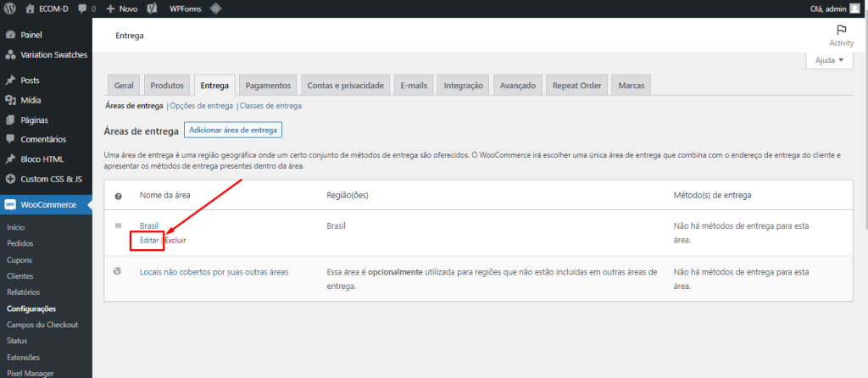Click the Nome da área column header

coord(165,196)
